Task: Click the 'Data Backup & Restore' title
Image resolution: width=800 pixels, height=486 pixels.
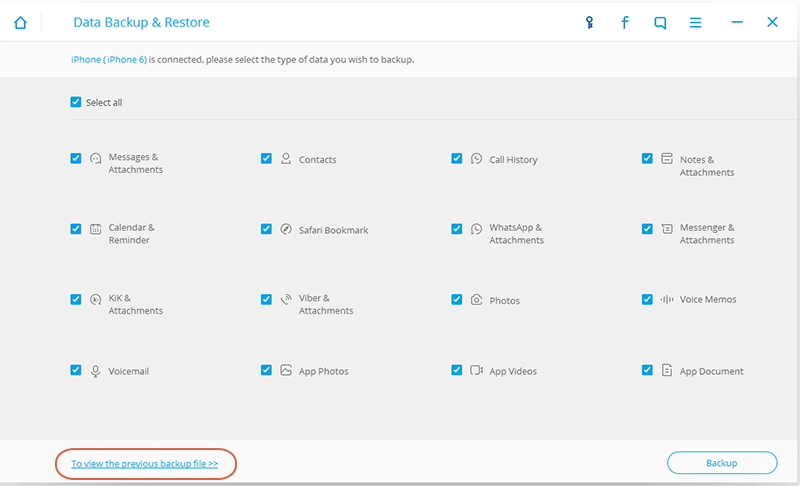Action: click(x=141, y=22)
